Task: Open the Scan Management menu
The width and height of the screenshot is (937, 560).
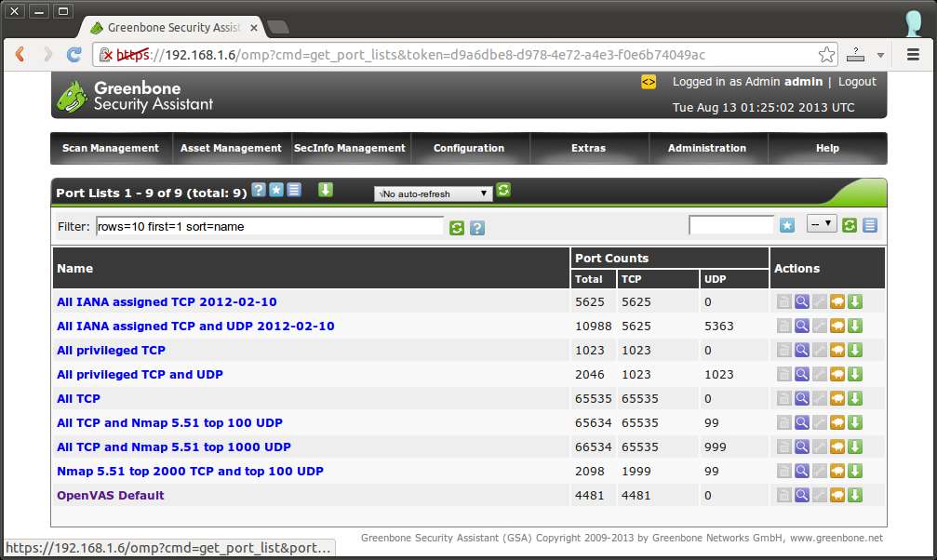Action: [x=111, y=148]
